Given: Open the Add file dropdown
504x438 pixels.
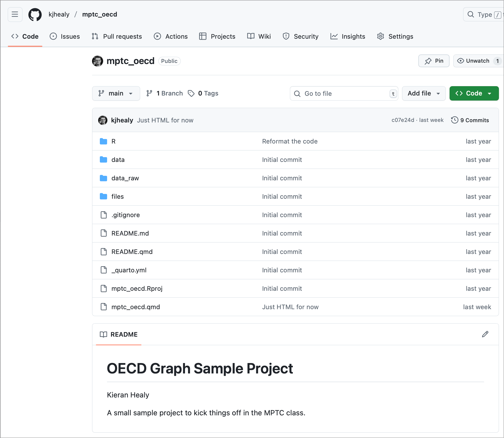Looking at the screenshot, I should (x=424, y=93).
